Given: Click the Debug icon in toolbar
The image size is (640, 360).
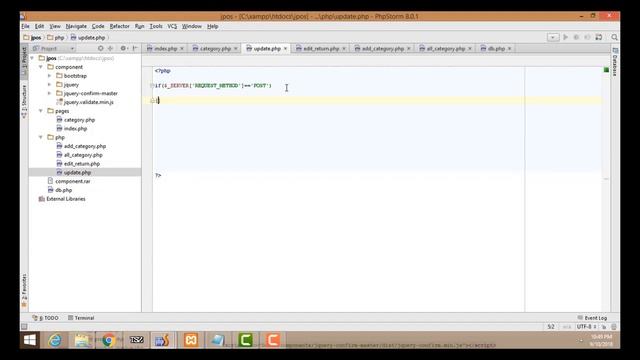Looking at the screenshot, I should point(576,37).
